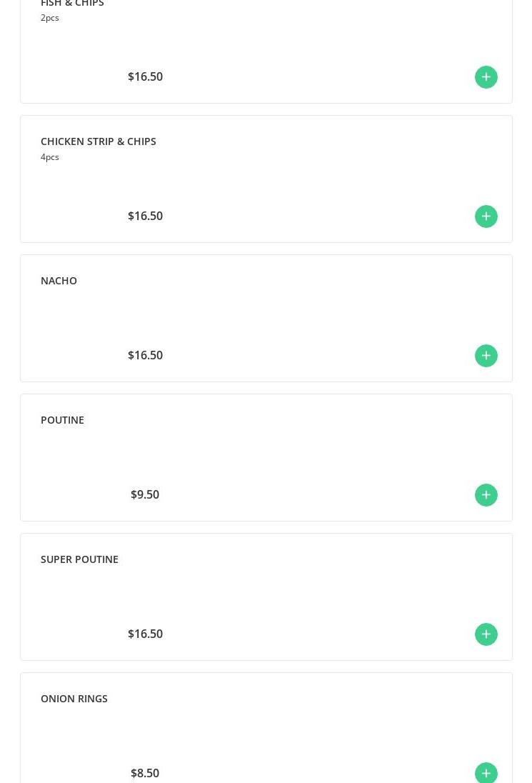Image resolution: width=532 pixels, height=783 pixels.
Task: Click the $9.50 Poutine price
Action: 145,494
